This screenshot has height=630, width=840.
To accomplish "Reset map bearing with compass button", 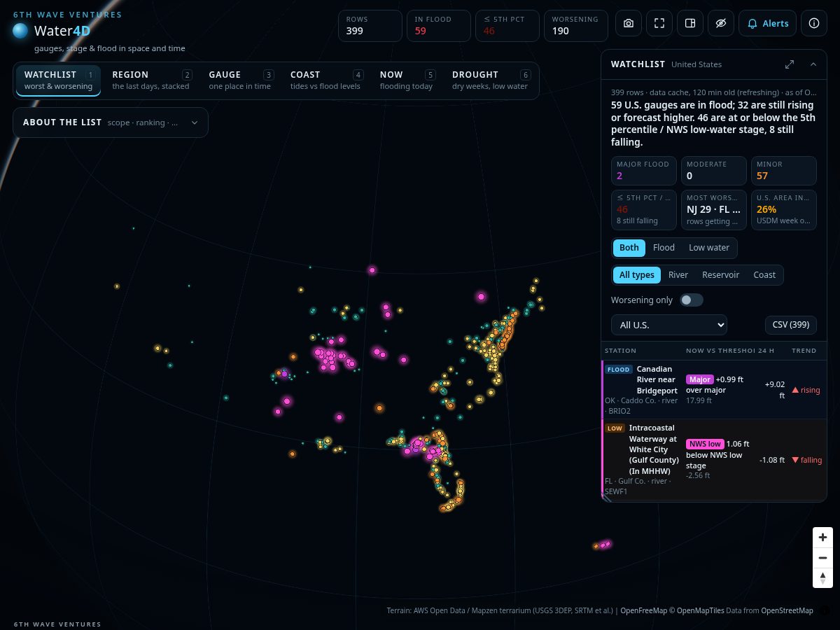I will pos(822,578).
